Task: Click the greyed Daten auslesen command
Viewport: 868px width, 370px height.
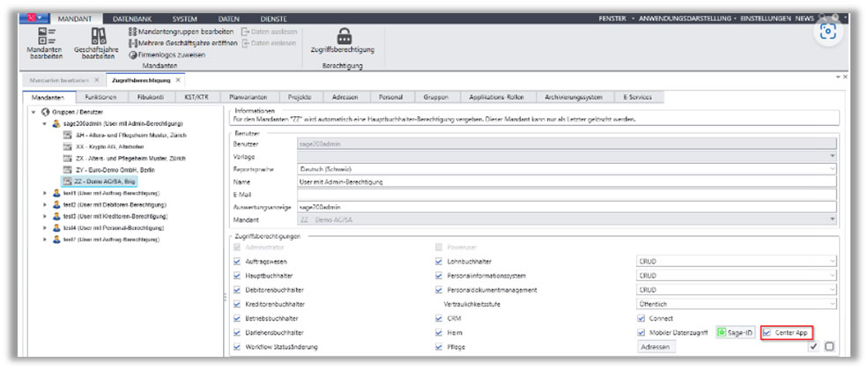Action: point(270,32)
